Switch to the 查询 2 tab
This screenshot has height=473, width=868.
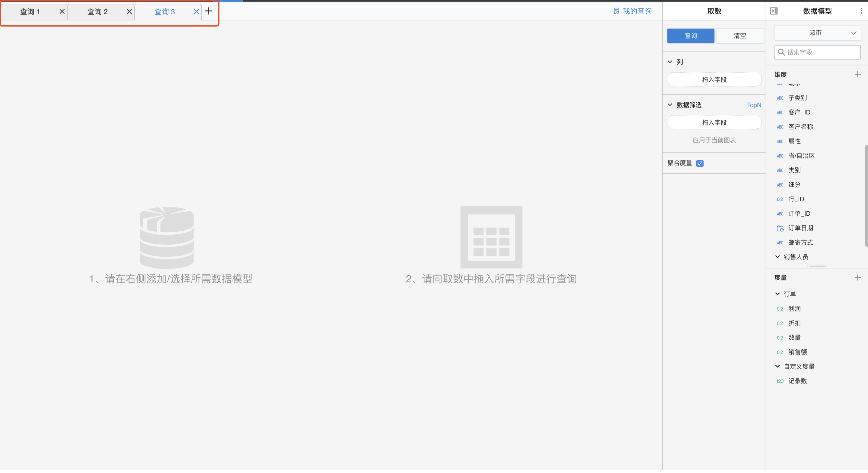[x=97, y=12]
